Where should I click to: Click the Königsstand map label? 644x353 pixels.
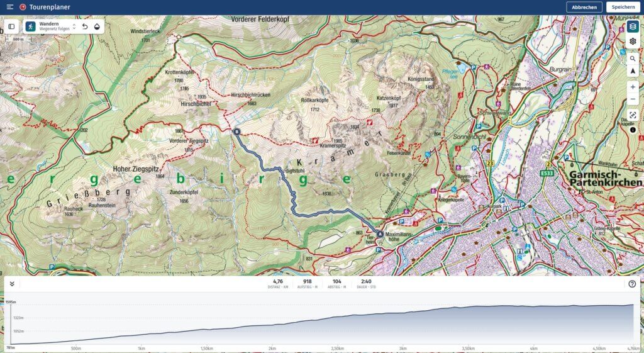[421, 79]
